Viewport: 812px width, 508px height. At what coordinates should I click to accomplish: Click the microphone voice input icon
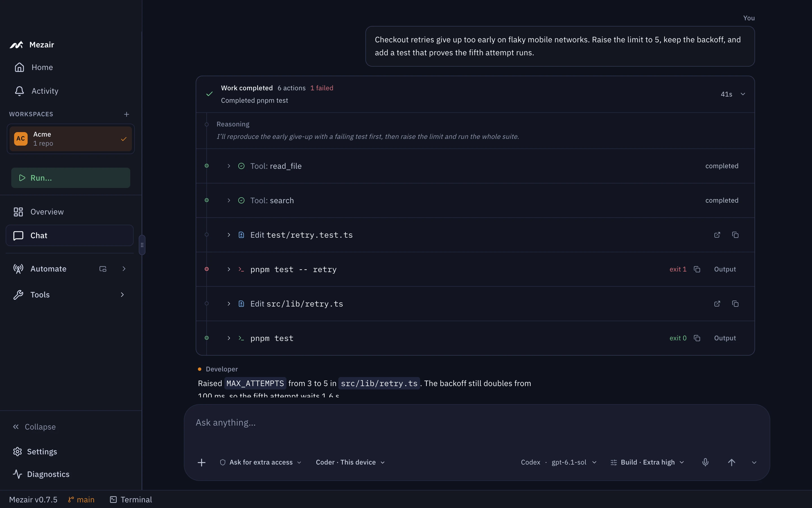pos(705,462)
